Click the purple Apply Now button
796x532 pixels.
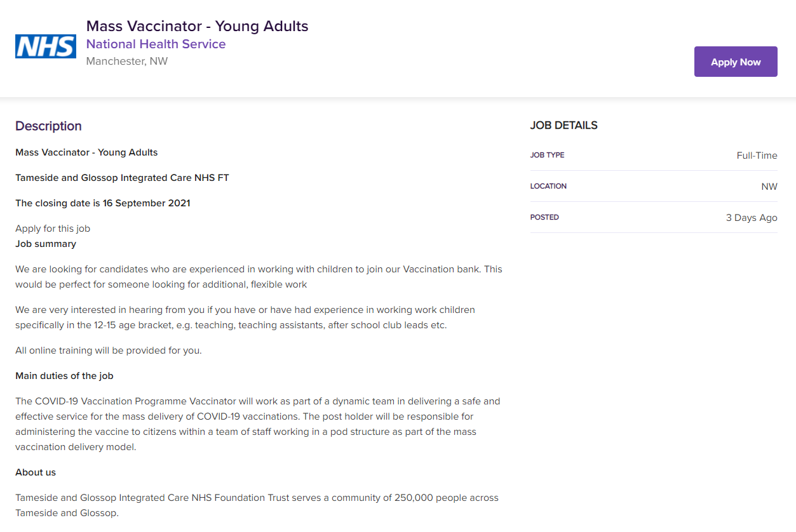click(736, 62)
